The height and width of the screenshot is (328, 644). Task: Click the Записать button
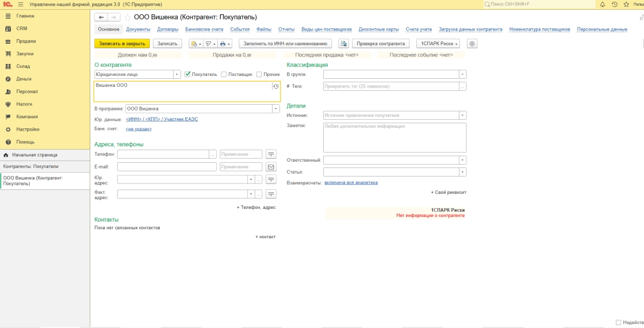[167, 44]
